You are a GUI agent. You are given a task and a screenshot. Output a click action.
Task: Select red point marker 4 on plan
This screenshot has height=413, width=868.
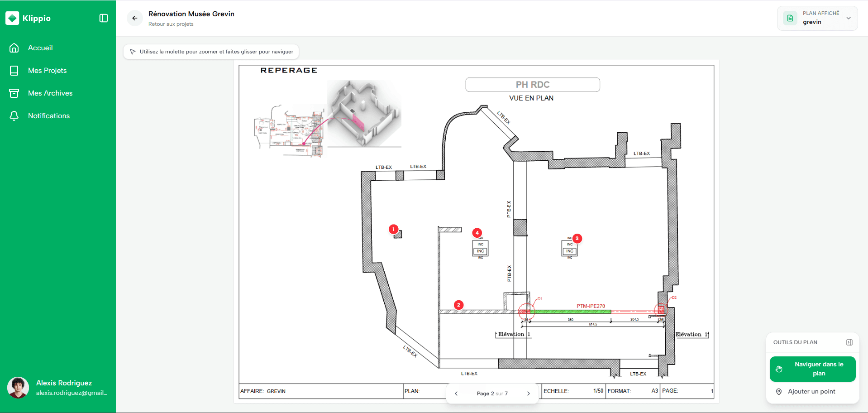point(477,233)
